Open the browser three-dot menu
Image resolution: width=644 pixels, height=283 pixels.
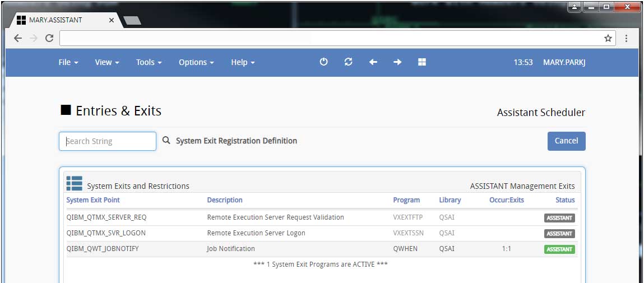click(626, 38)
